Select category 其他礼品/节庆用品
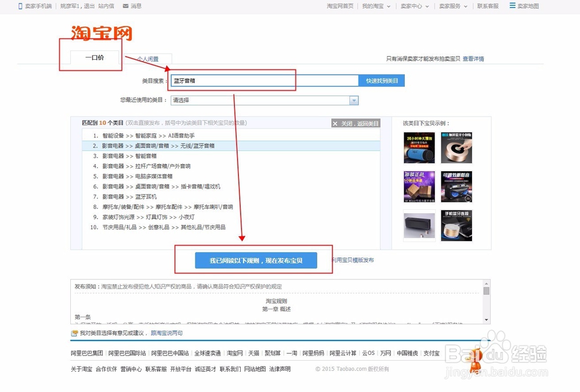 (231, 227)
